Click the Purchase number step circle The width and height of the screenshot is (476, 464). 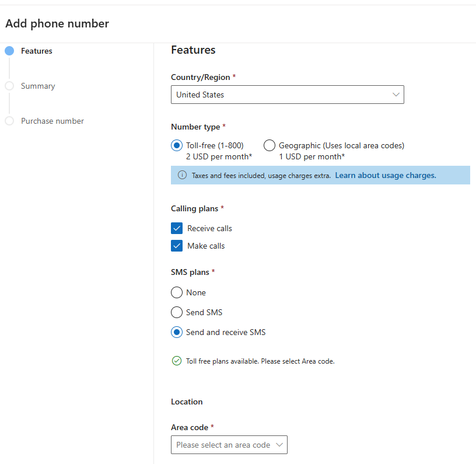click(9, 121)
